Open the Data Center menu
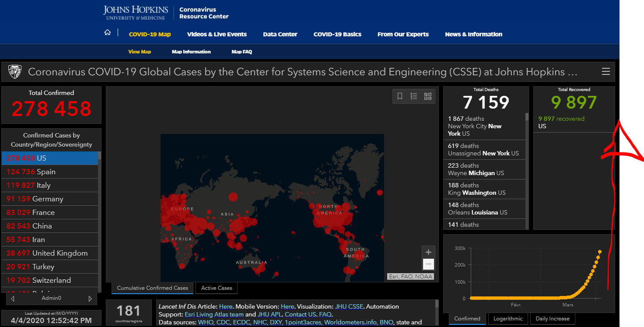 [x=280, y=34]
